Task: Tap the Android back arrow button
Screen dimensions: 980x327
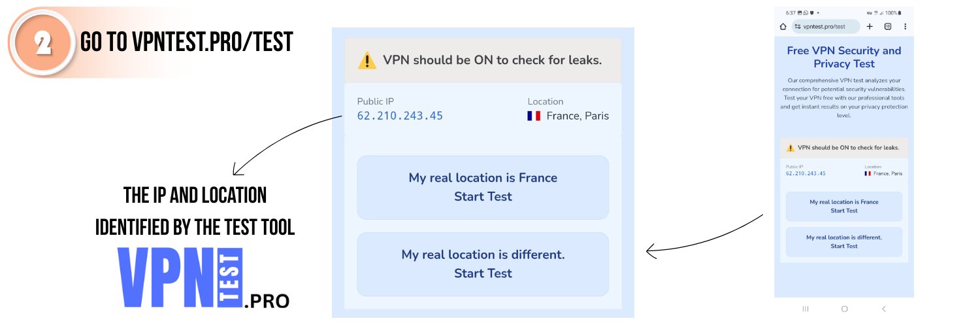Action: [x=883, y=309]
